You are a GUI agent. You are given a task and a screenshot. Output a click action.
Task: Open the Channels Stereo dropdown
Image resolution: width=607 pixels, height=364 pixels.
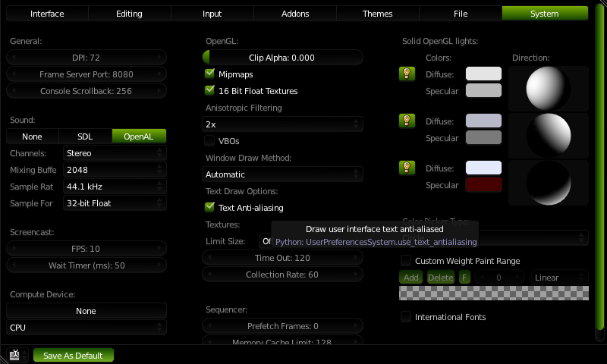[x=115, y=153]
